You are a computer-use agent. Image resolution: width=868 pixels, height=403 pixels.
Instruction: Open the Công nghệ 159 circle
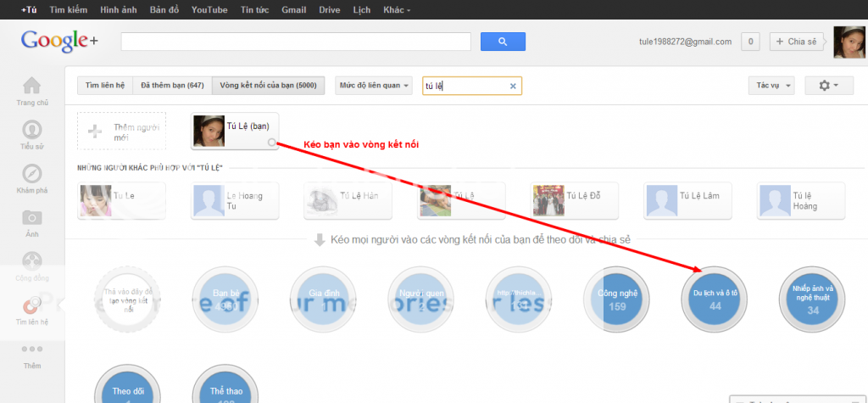pyautogui.click(x=617, y=299)
